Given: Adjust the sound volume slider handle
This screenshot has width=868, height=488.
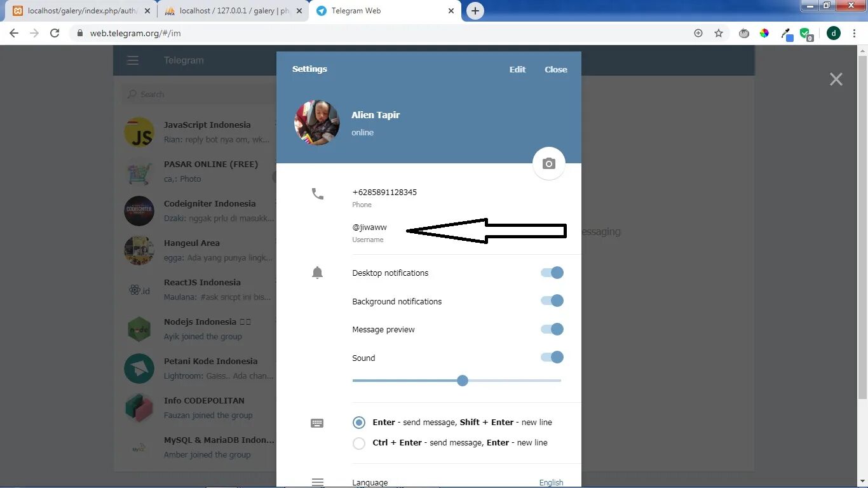Looking at the screenshot, I should (463, 381).
